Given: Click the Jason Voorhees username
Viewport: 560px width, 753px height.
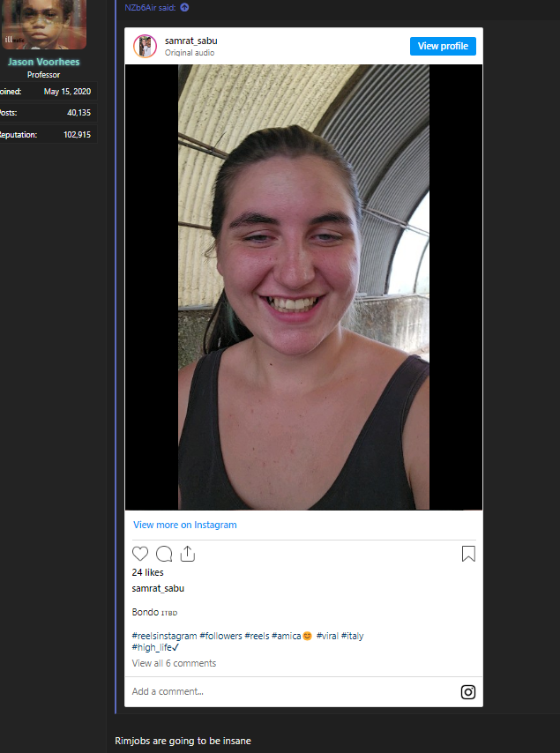Looking at the screenshot, I should click(x=43, y=62).
